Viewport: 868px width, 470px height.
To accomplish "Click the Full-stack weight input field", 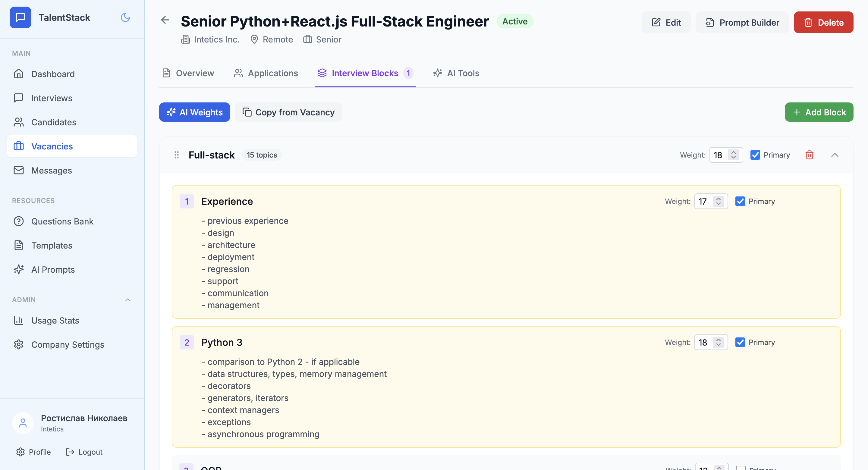I will click(719, 155).
